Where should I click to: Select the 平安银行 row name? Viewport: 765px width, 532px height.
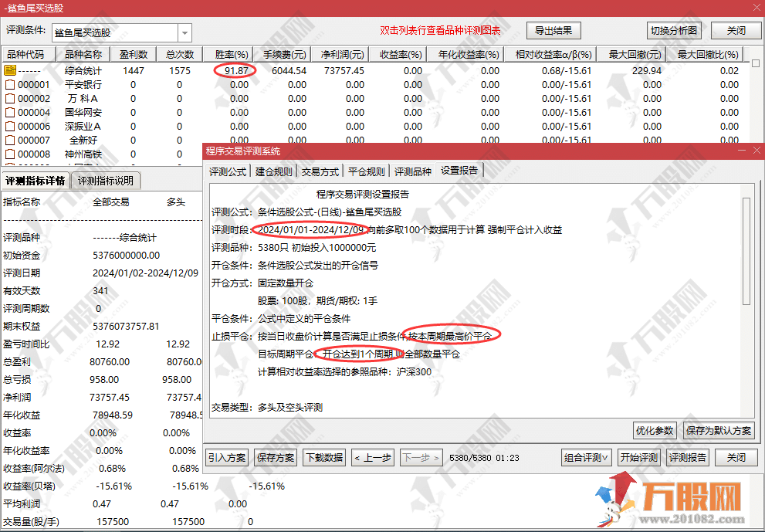83,84
